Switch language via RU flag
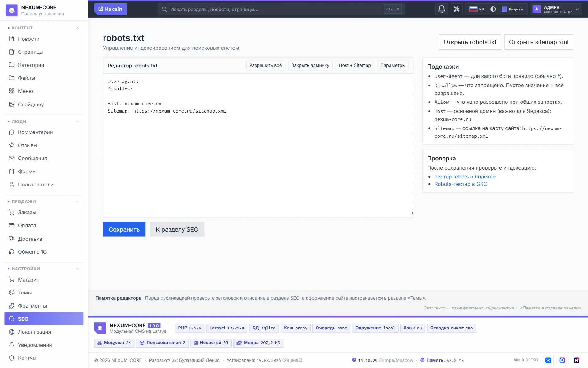 click(477, 9)
